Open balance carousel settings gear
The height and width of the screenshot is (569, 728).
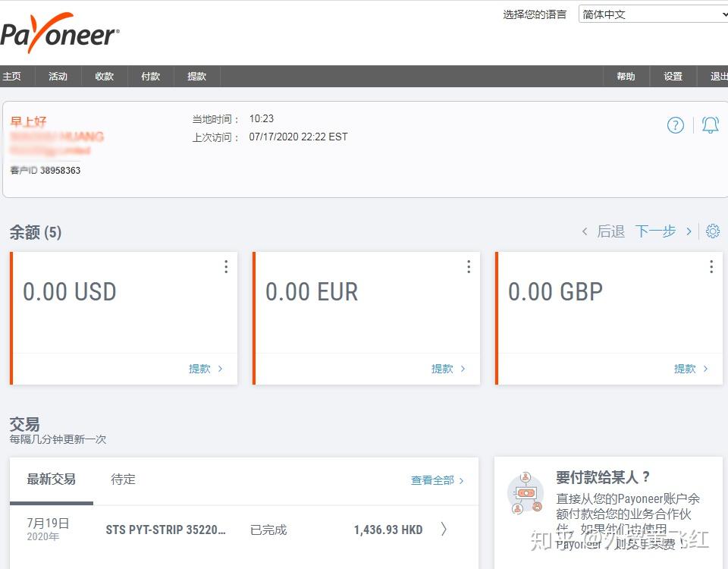(712, 231)
